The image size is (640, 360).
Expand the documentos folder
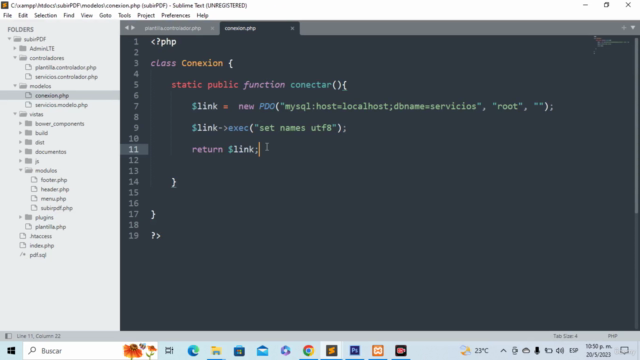20,152
